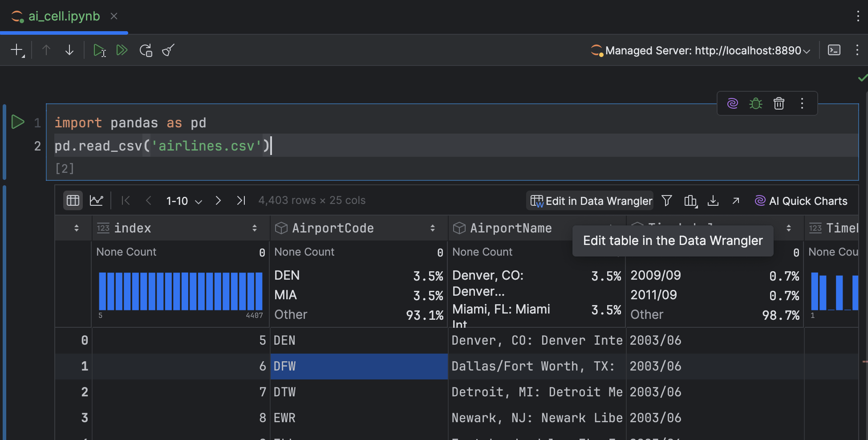Select the DFW cell in the table
This screenshot has height=440, width=868.
pos(358,366)
